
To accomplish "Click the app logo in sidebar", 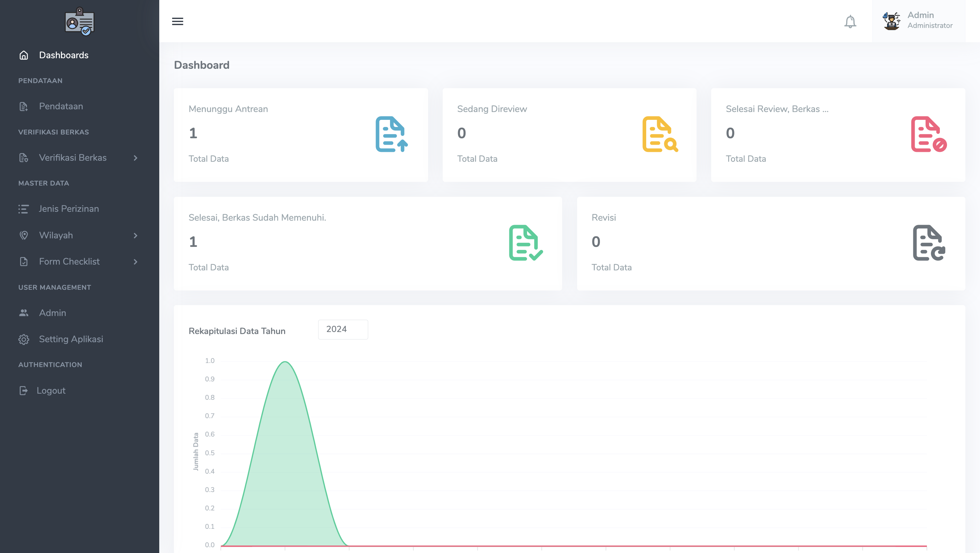I will 80,21.
